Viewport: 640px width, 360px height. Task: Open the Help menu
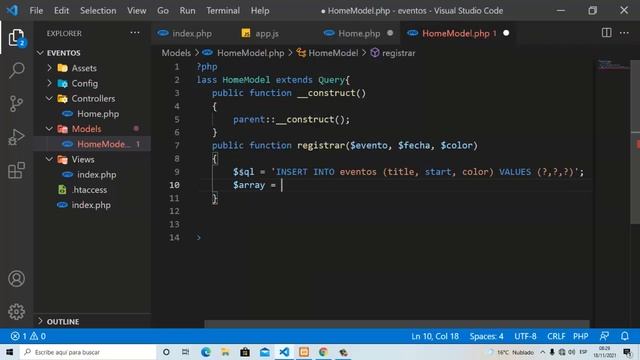[260, 11]
